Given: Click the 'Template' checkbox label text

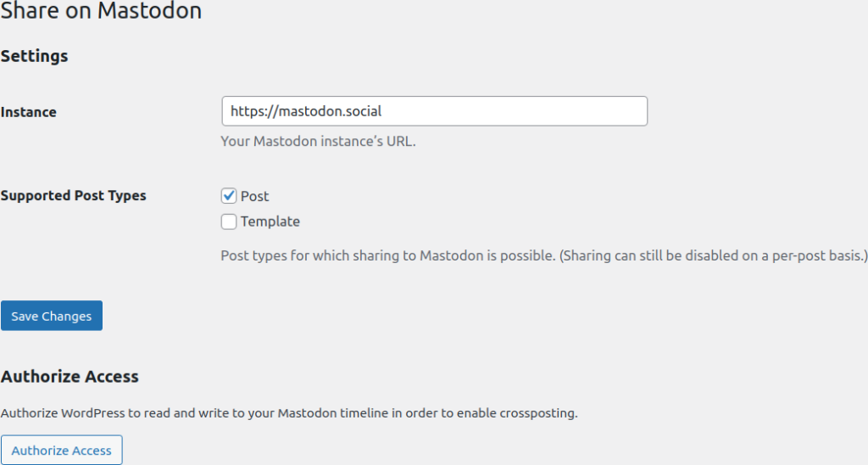Looking at the screenshot, I should tap(270, 221).
